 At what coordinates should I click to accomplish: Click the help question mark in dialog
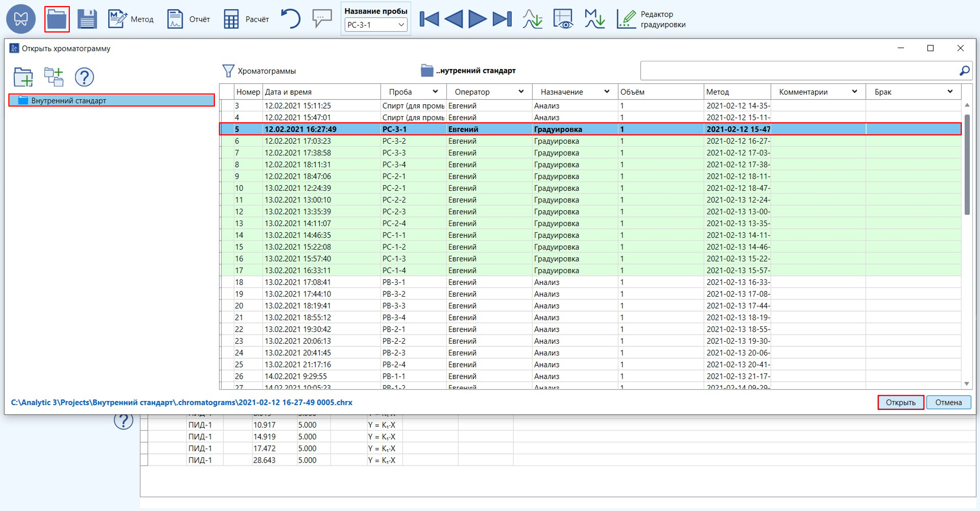84,77
